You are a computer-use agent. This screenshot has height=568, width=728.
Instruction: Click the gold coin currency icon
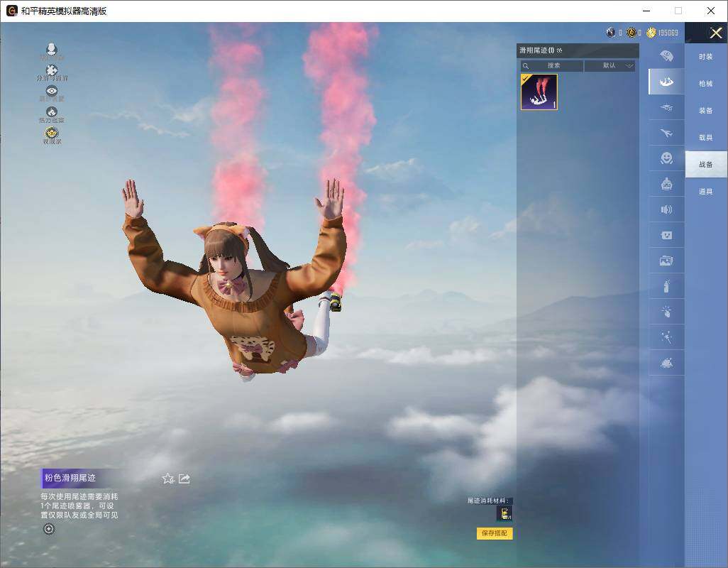click(651, 33)
